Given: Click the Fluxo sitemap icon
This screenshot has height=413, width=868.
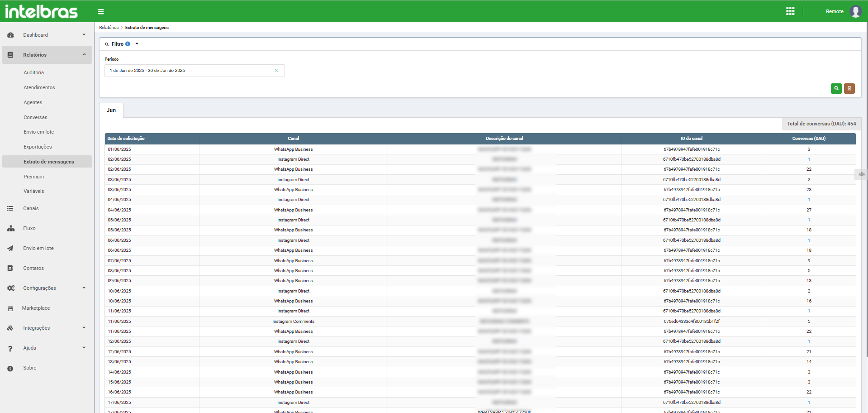Looking at the screenshot, I should (11, 229).
